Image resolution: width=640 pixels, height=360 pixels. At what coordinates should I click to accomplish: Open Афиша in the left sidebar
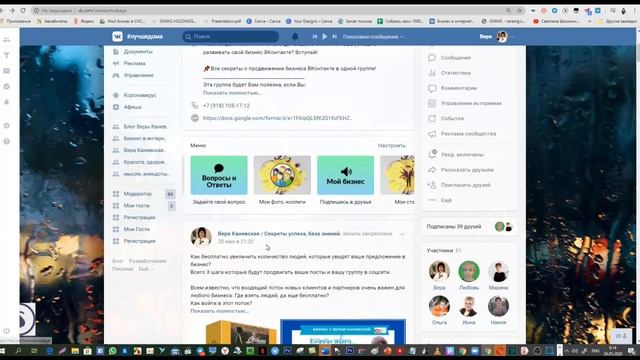(x=132, y=107)
